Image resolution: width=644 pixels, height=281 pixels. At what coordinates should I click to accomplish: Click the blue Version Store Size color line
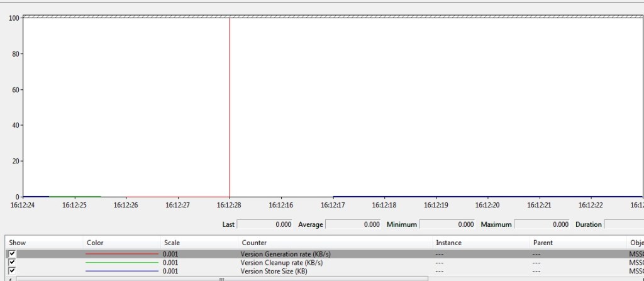click(121, 271)
